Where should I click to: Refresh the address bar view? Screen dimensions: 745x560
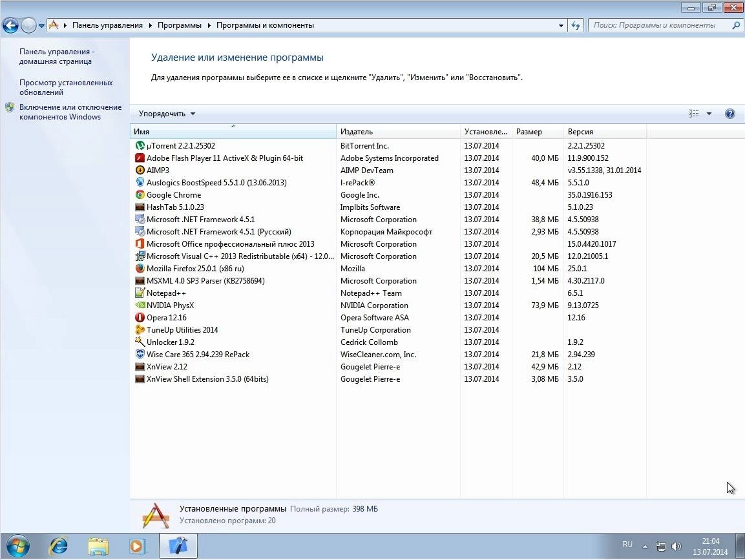point(575,26)
